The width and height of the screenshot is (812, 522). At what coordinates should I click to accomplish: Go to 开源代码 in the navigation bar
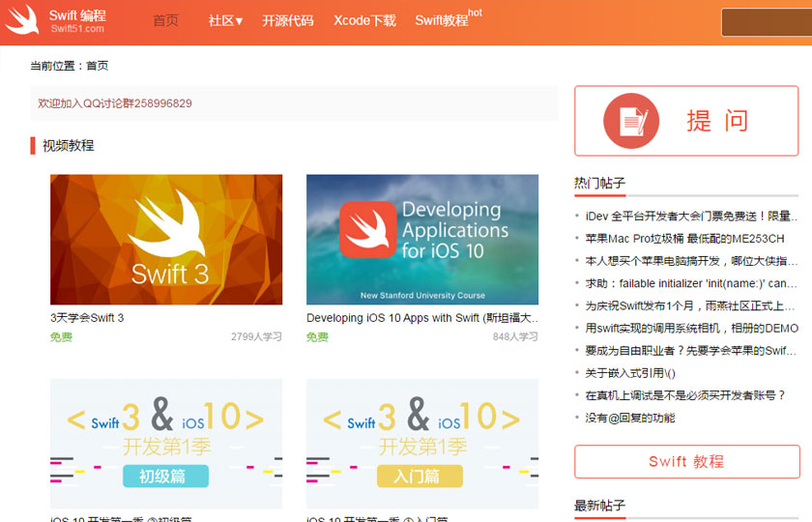288,20
